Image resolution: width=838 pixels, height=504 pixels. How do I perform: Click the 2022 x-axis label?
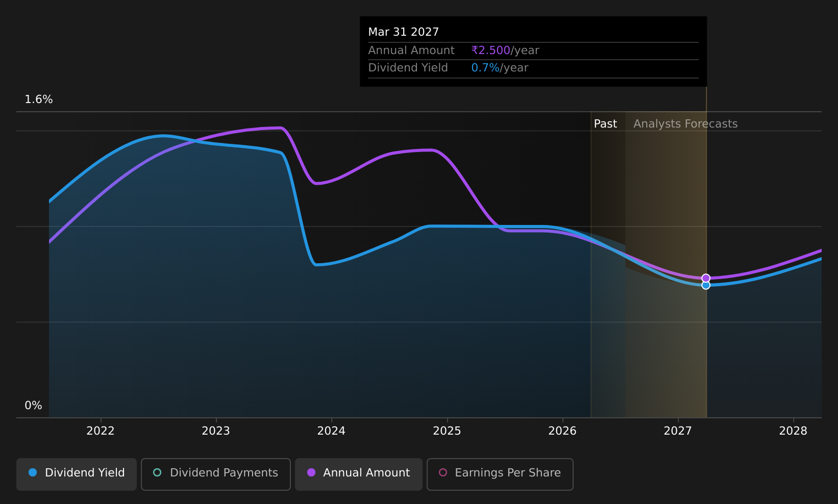tap(101, 431)
